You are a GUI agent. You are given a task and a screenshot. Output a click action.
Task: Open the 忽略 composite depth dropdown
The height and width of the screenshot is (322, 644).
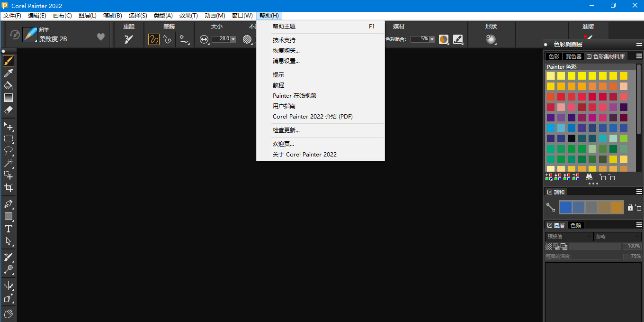tap(617, 236)
